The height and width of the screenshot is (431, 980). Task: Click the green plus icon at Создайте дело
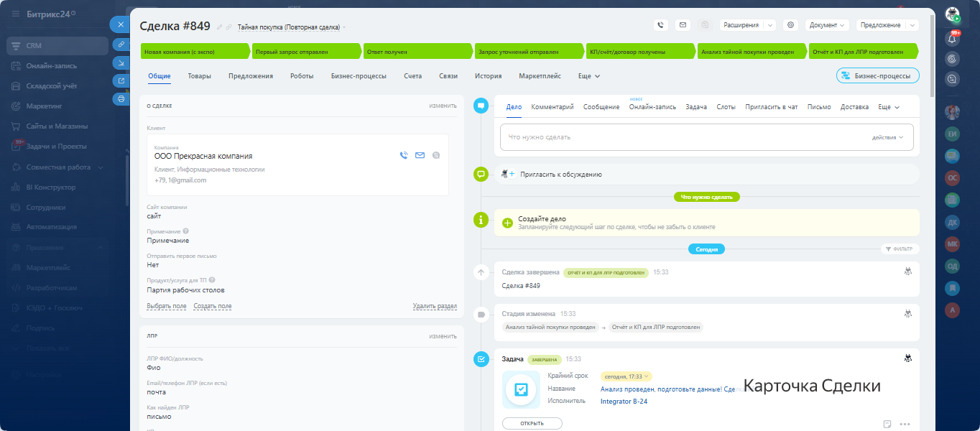click(x=507, y=223)
